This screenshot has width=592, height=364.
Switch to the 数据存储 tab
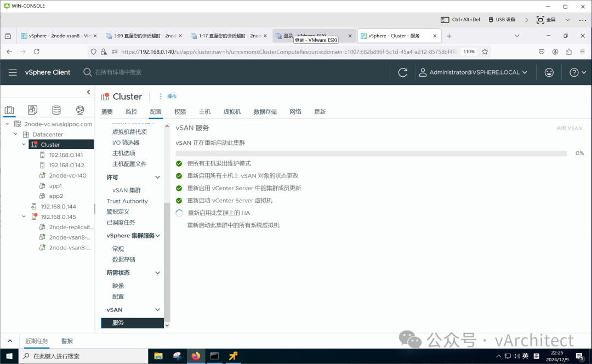(x=265, y=112)
